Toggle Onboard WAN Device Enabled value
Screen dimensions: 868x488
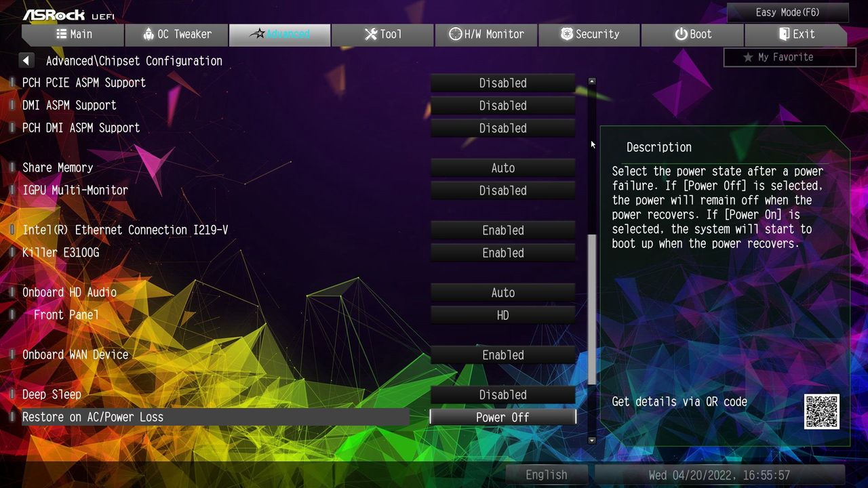(503, 355)
